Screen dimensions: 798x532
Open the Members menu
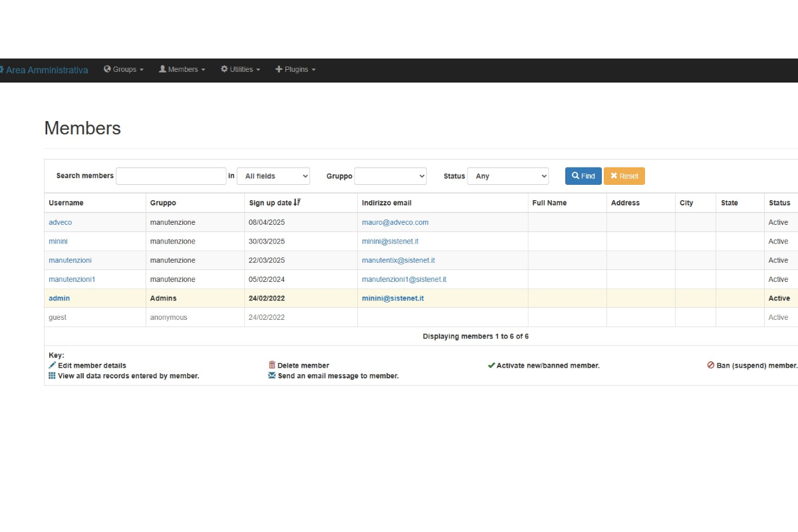tap(182, 69)
